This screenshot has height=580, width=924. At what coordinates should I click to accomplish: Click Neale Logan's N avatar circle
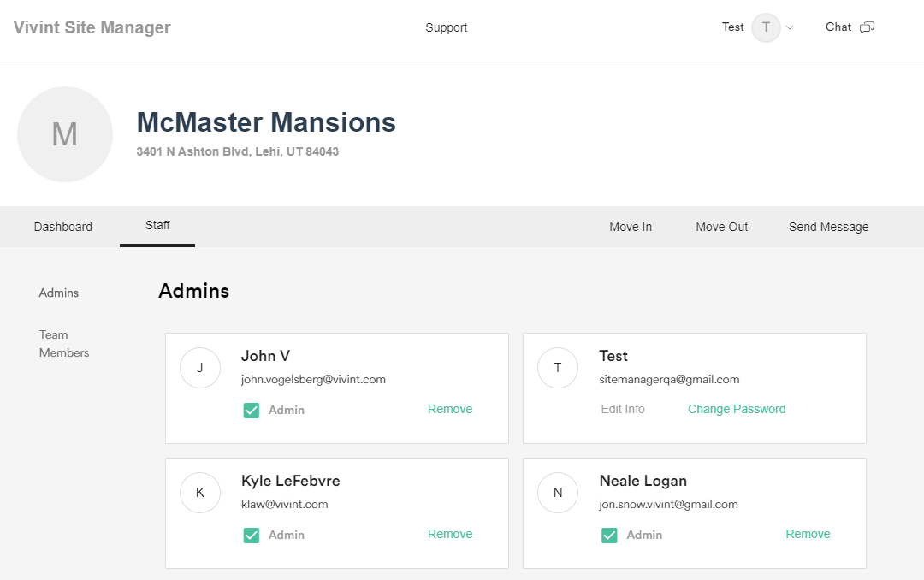[558, 493]
